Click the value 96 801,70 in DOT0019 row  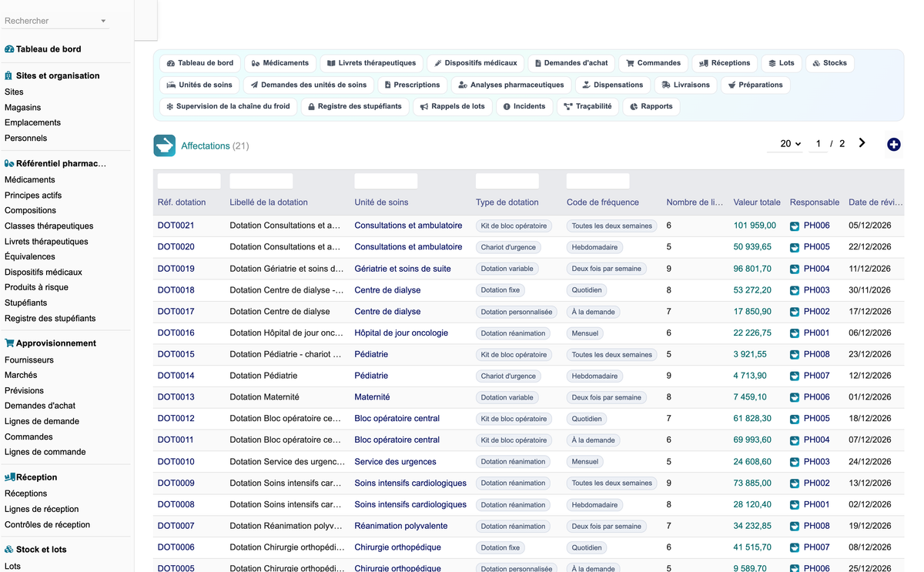(x=752, y=269)
